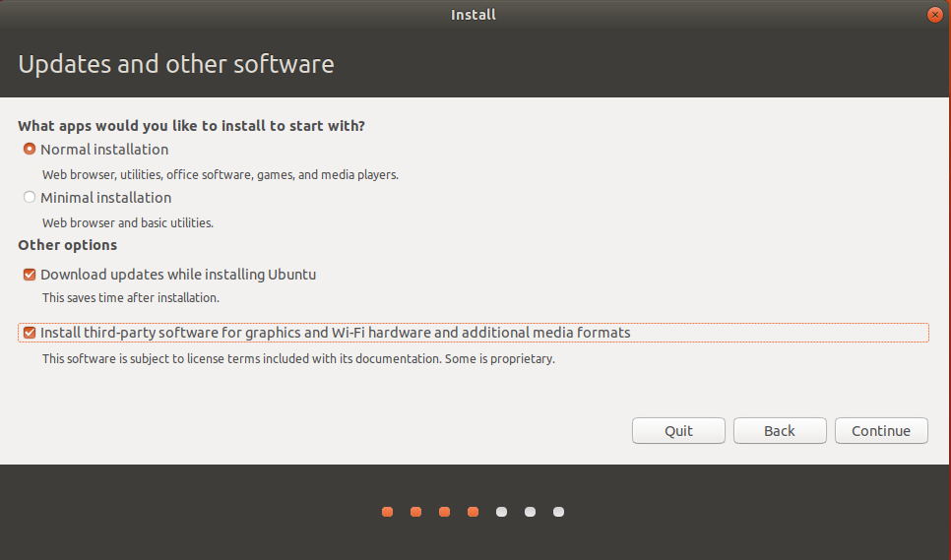
Task: Click the Quit button
Action: (678, 431)
